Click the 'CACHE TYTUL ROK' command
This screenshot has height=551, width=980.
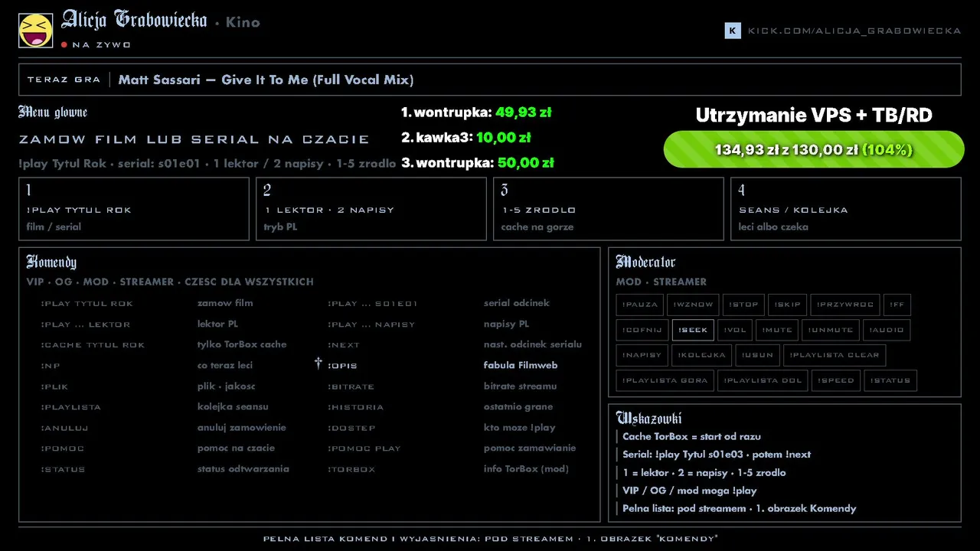click(x=93, y=345)
